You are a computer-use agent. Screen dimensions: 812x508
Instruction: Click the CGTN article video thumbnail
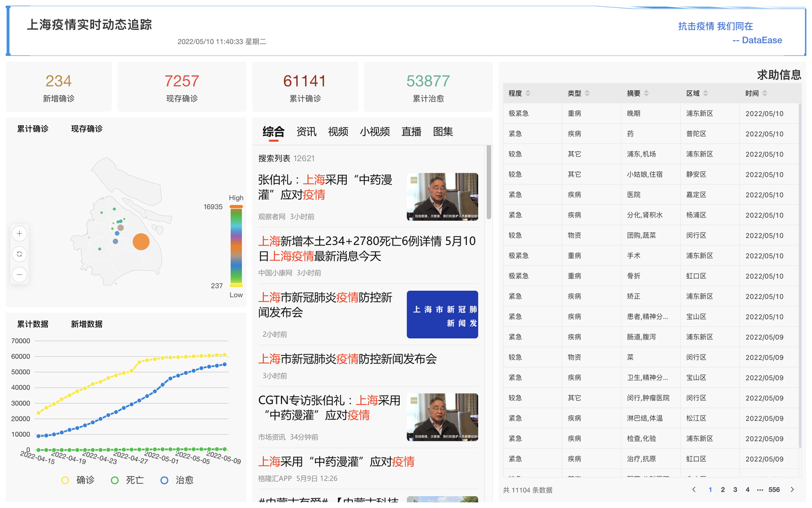(x=442, y=417)
